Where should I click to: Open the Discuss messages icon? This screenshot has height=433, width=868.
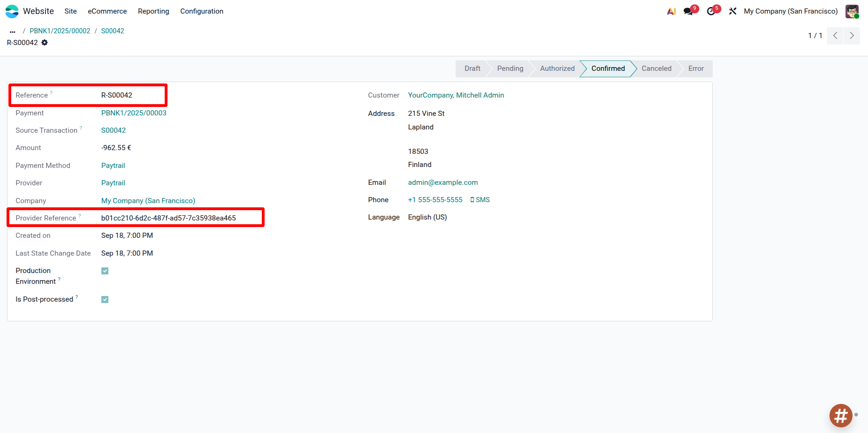coord(689,11)
